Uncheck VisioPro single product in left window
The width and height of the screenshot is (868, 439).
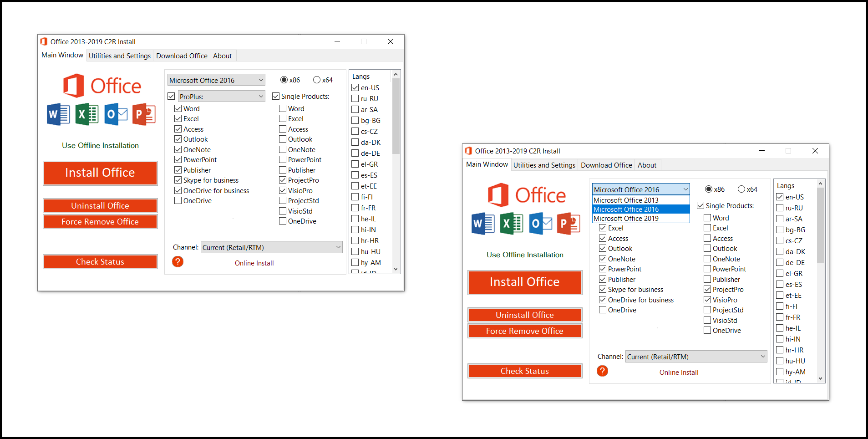point(283,190)
